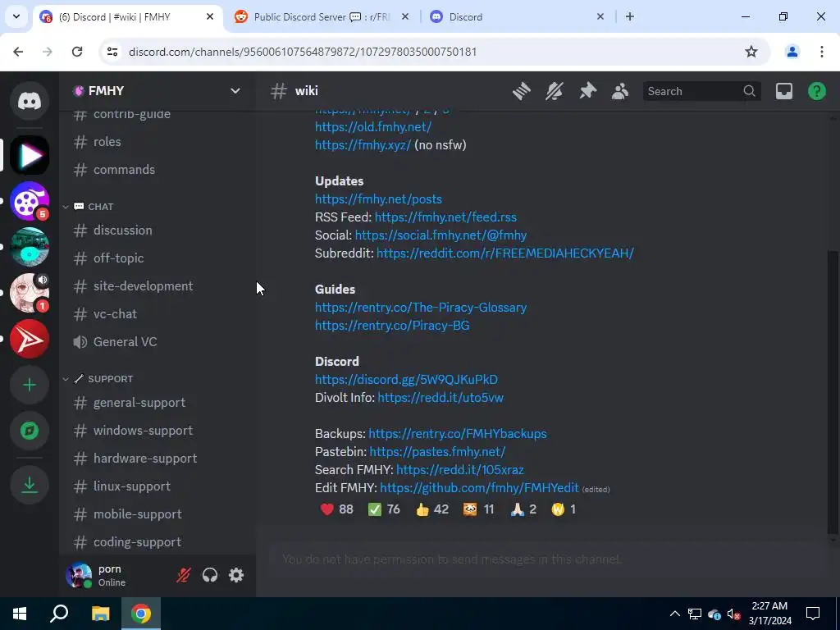Toggle the heart reaction with 88

tap(337, 509)
